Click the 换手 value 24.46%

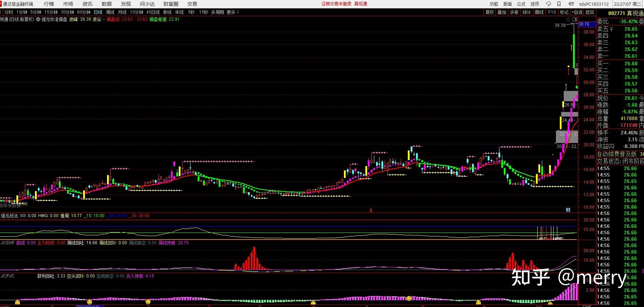(629, 133)
